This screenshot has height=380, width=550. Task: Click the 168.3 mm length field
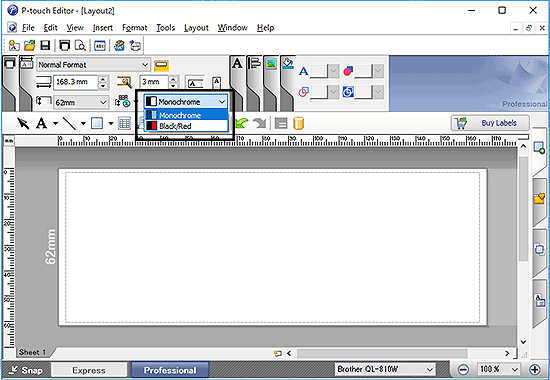tap(76, 82)
